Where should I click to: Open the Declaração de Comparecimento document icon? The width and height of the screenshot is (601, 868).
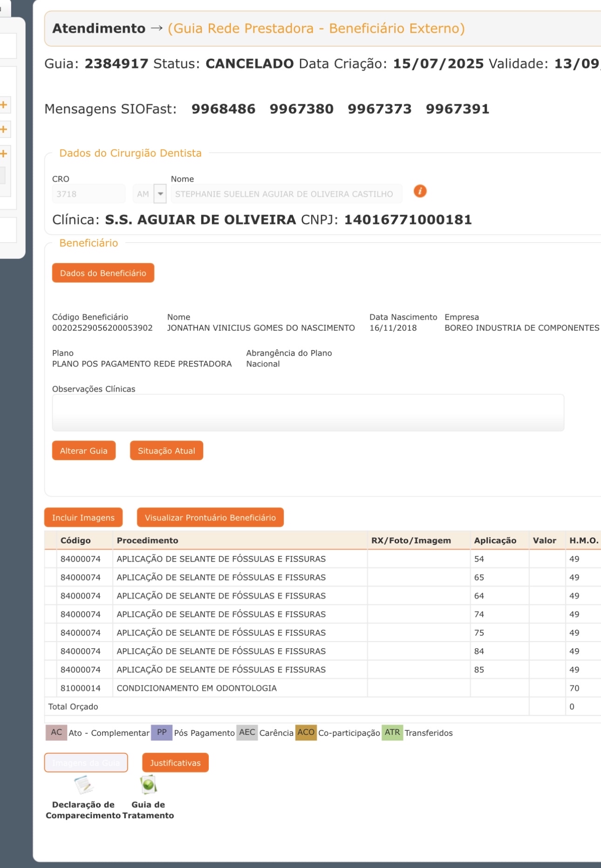84,785
